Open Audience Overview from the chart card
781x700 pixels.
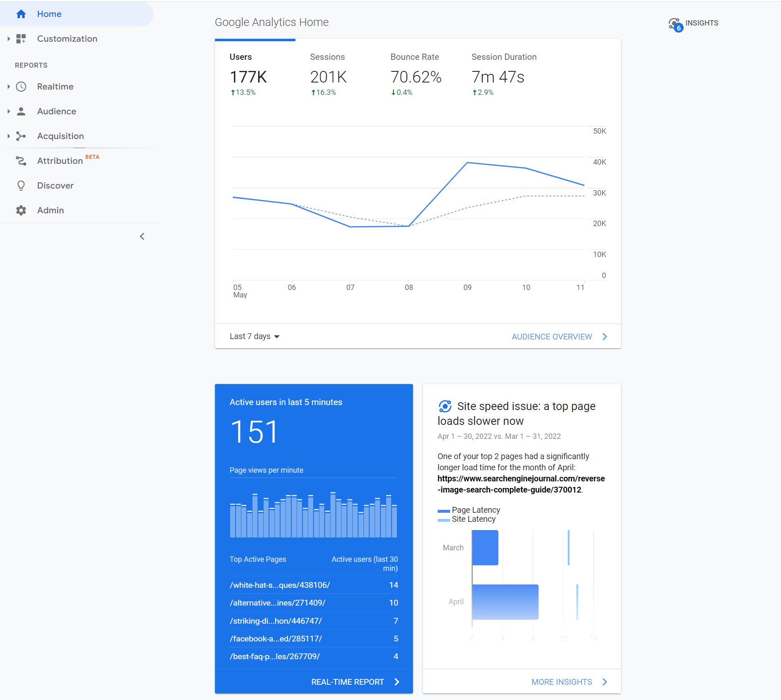tap(552, 336)
